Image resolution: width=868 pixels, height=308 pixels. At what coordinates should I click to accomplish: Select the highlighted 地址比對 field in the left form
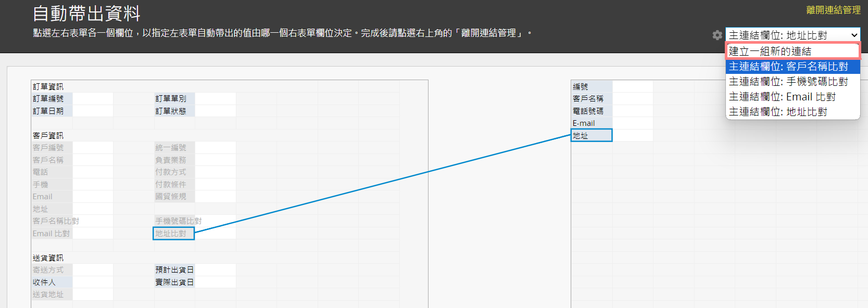click(x=173, y=234)
